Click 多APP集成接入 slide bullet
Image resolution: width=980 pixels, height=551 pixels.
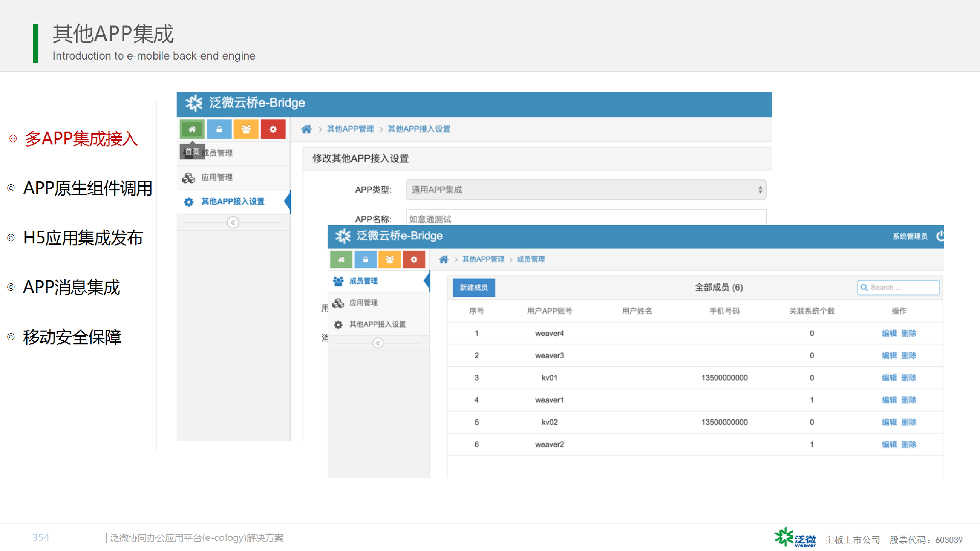pos(81,139)
